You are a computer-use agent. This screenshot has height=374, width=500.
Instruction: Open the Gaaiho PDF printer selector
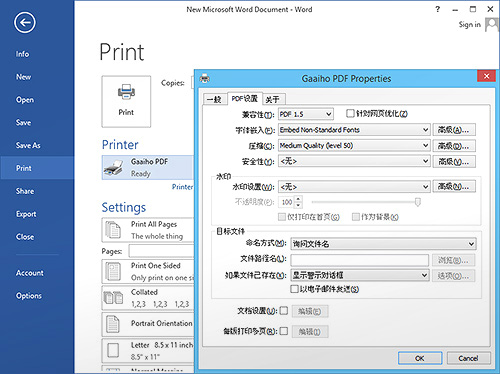[148, 168]
